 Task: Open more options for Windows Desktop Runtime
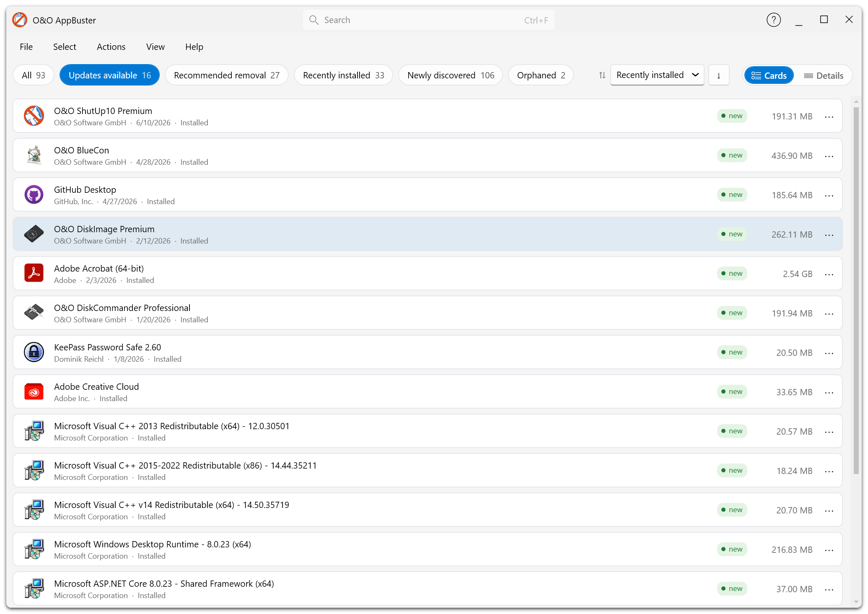(829, 550)
